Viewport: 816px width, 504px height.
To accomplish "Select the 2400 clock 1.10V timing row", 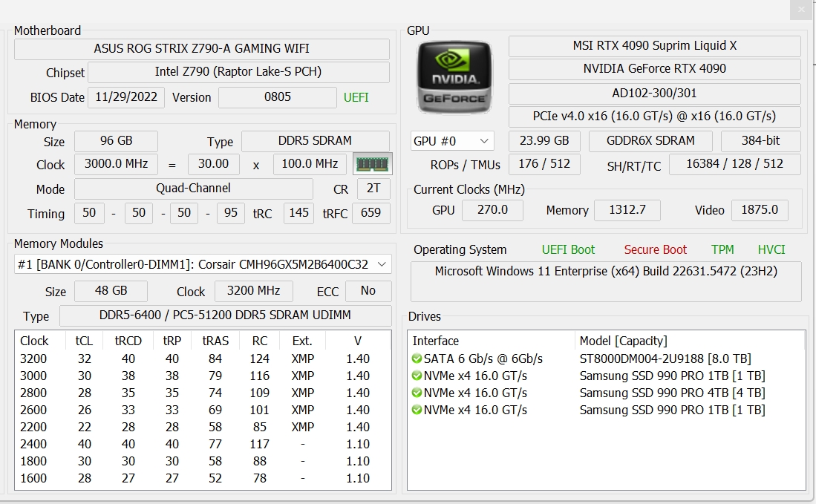I will [x=203, y=444].
